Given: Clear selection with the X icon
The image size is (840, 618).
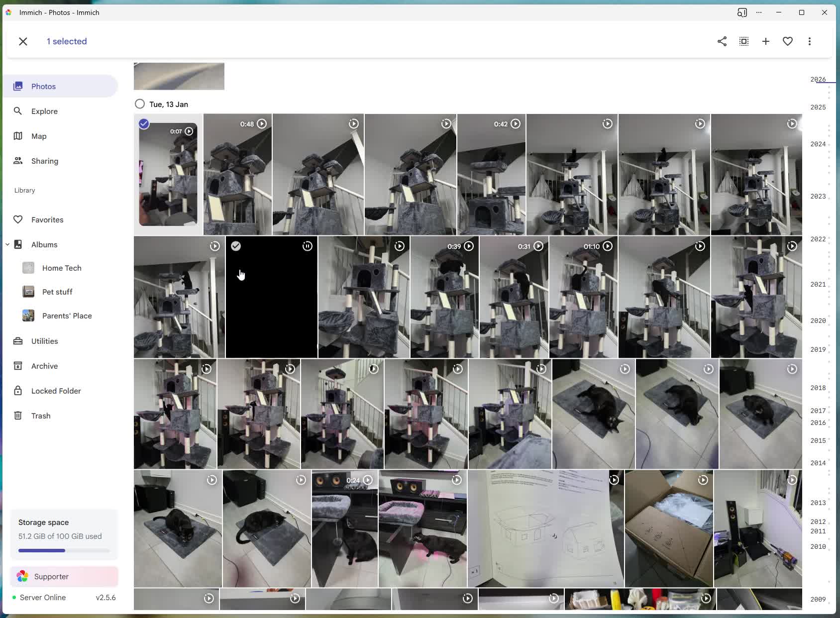Looking at the screenshot, I should (23, 41).
